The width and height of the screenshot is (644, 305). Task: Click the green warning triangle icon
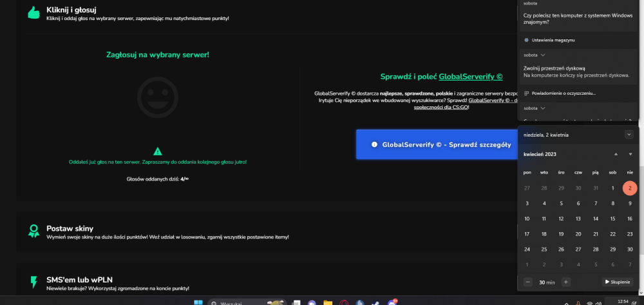tap(158, 152)
